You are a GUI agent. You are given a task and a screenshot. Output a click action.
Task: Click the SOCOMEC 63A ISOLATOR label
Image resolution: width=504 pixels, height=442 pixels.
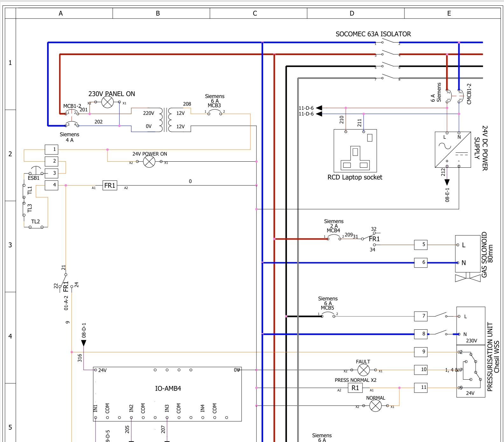click(x=373, y=34)
